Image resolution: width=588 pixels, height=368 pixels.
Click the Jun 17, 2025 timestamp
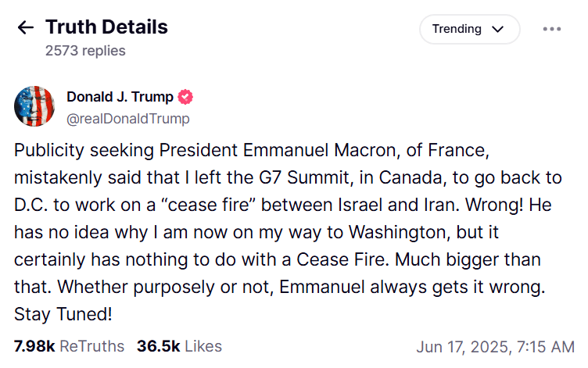(x=496, y=346)
